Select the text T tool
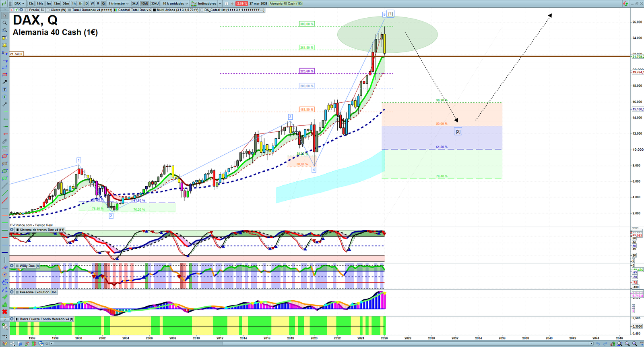 click(4, 89)
